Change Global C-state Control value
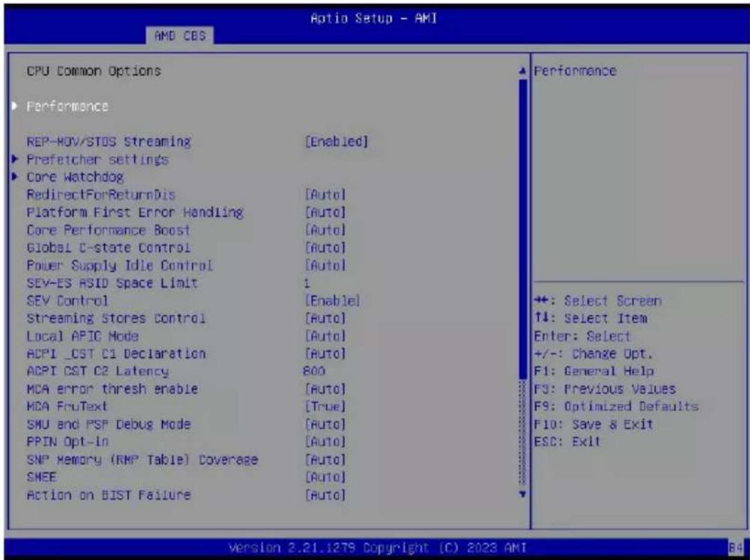The height and width of the screenshot is (560, 750). coord(325,248)
